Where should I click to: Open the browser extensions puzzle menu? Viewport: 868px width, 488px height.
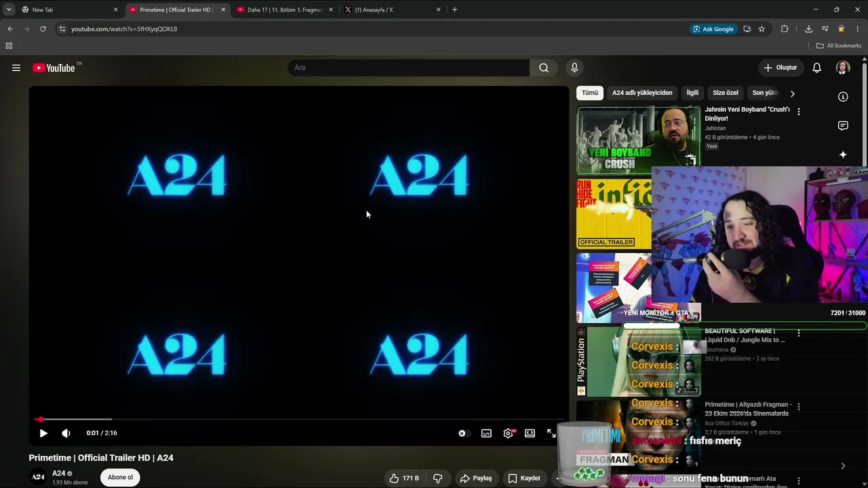pos(785,29)
